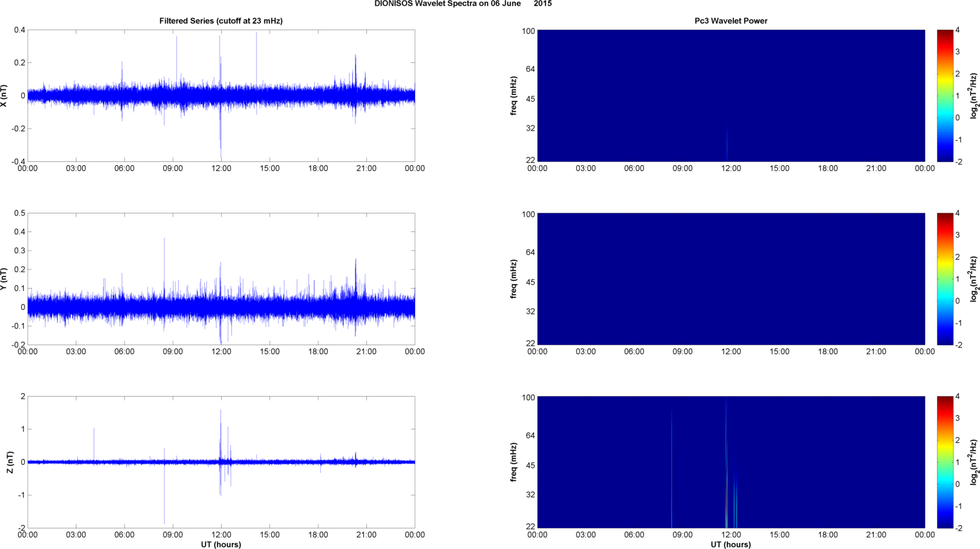
Task: Click the X (nT) filtered series plot
Action: [221, 96]
